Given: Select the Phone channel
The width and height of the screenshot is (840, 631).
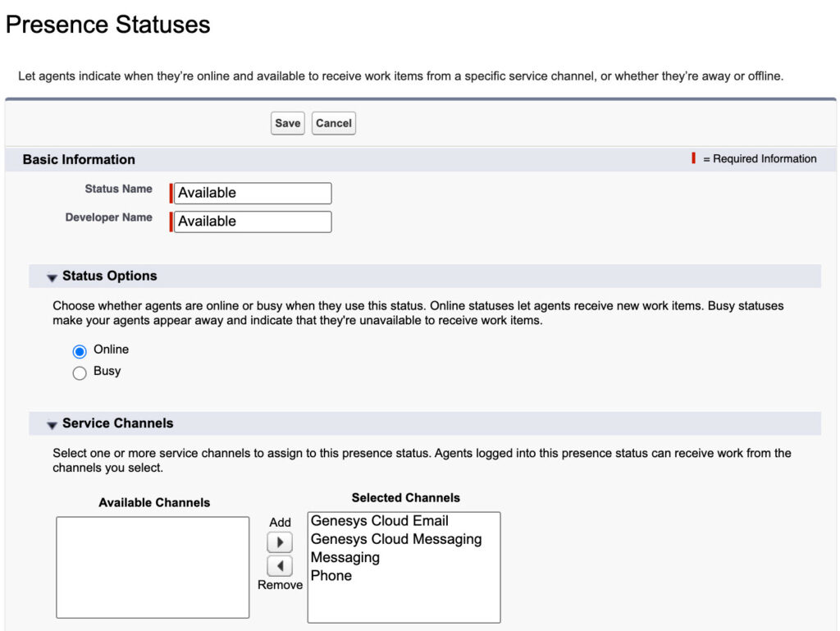Looking at the screenshot, I should pyautogui.click(x=331, y=575).
